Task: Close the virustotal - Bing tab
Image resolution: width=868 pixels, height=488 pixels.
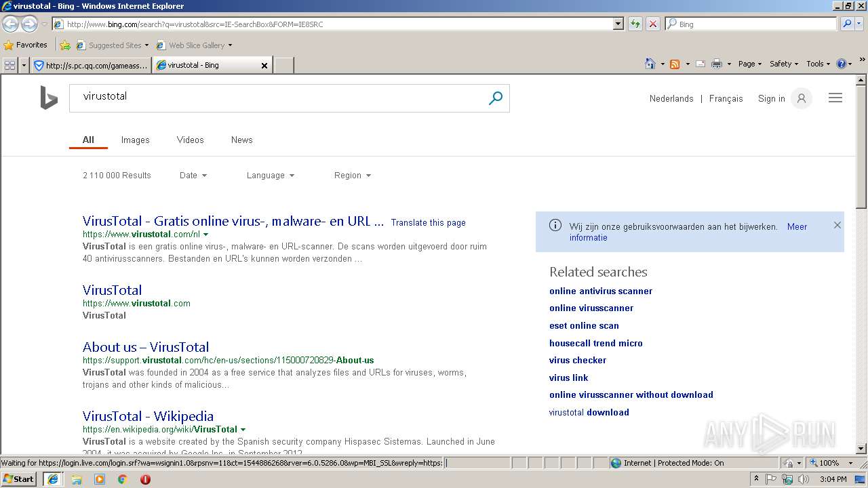Action: click(x=264, y=66)
